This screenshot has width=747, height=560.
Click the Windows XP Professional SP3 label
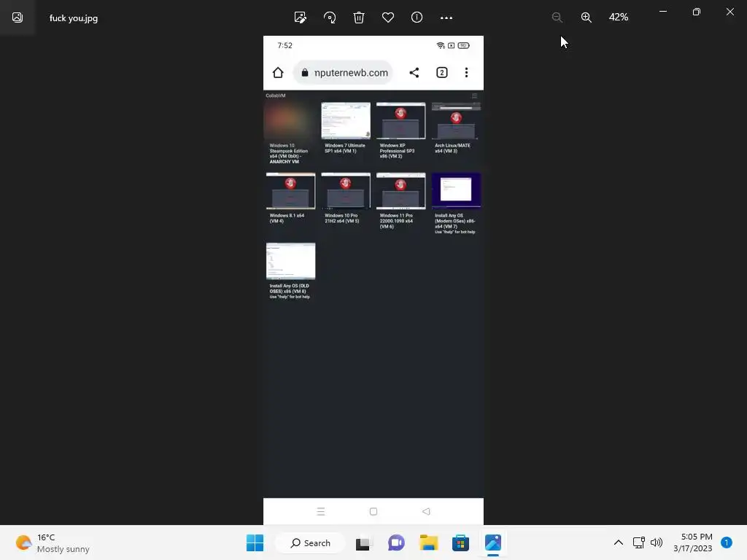[397, 151]
